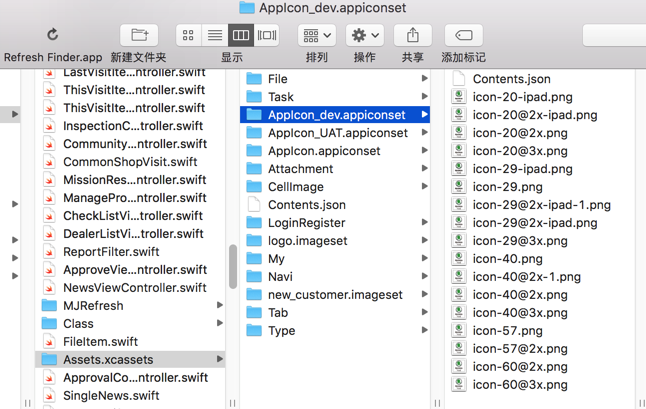Select icon-29-ipad.png file icon

(x=459, y=169)
